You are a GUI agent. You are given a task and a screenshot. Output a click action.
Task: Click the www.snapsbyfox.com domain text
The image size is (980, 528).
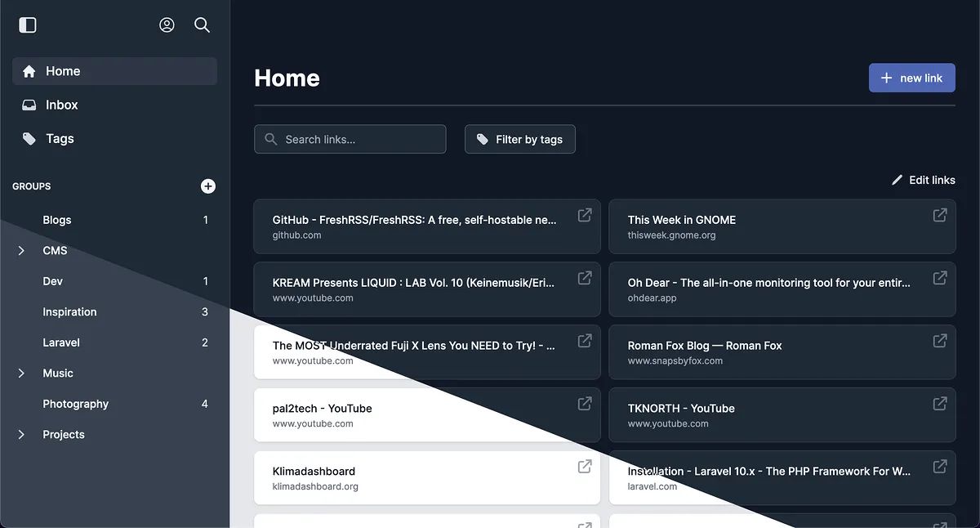pos(675,360)
